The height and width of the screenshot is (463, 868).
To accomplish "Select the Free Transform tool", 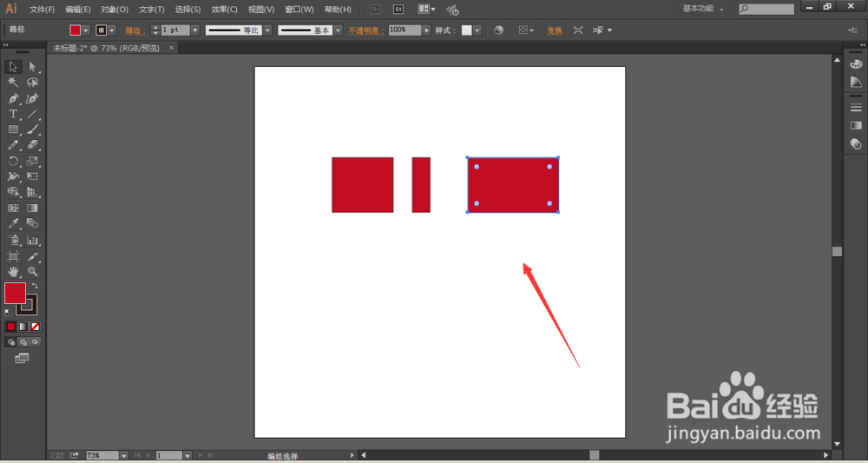I will tap(33, 176).
